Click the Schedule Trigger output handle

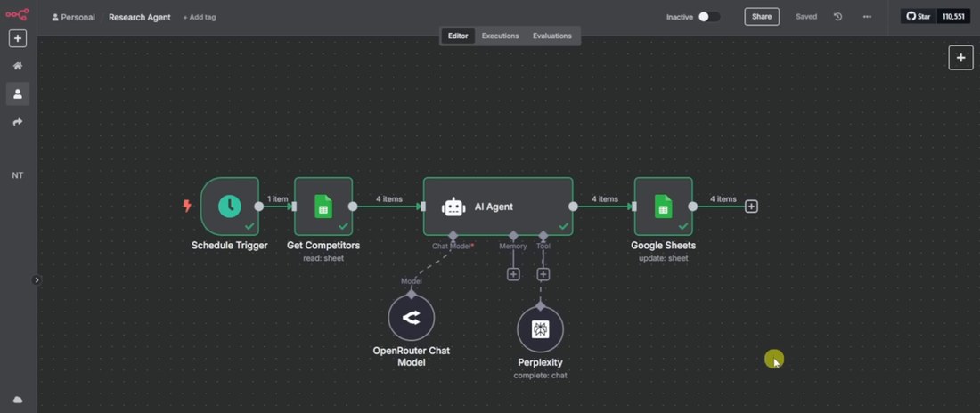click(x=258, y=206)
